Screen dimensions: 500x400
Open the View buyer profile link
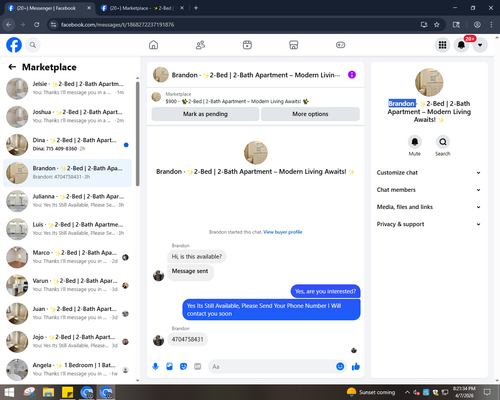pos(283,232)
